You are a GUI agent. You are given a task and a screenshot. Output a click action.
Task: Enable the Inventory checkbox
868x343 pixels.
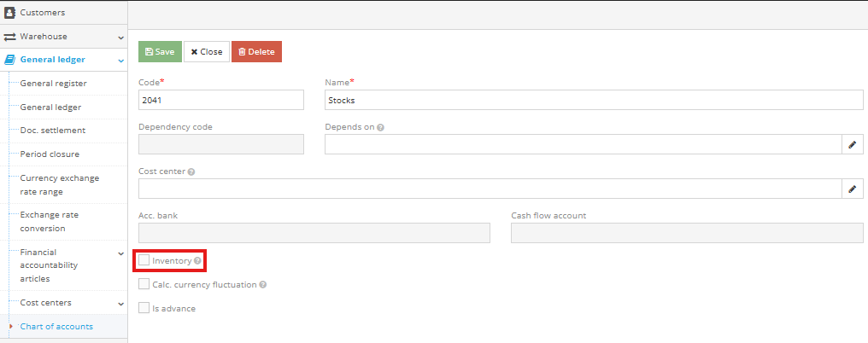click(x=144, y=260)
